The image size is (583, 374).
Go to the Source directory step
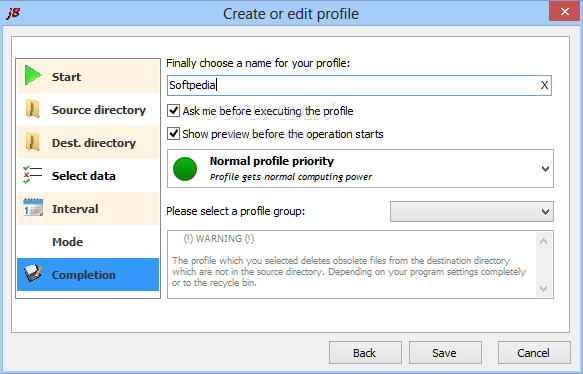pyautogui.click(x=88, y=110)
